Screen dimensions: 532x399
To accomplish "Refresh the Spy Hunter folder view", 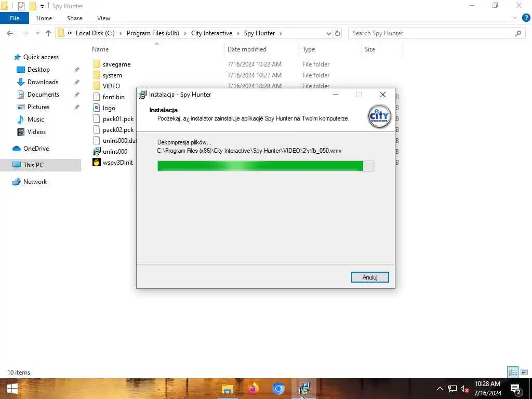I will (338, 33).
